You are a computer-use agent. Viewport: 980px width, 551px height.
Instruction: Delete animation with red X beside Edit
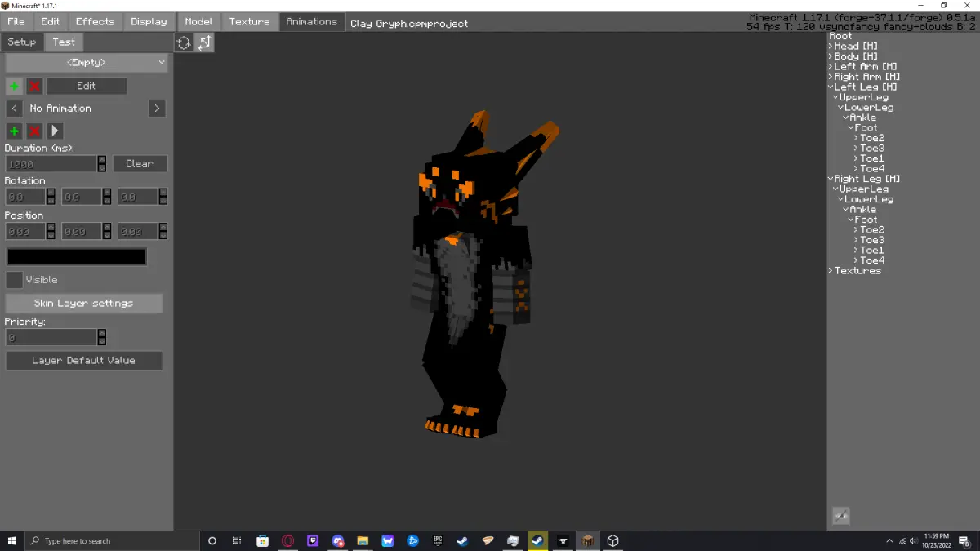[x=34, y=86]
